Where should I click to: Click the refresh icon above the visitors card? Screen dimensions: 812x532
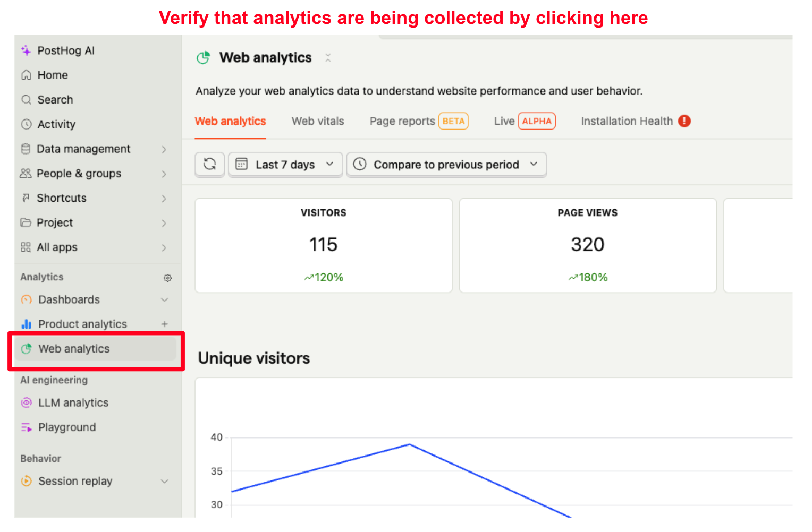(209, 164)
